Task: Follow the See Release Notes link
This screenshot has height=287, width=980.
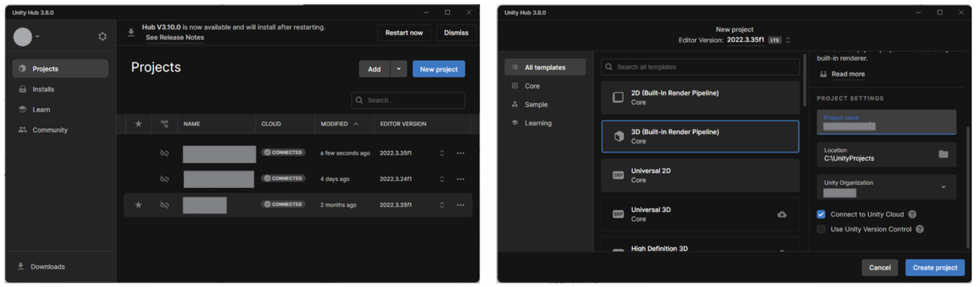Action: click(175, 37)
